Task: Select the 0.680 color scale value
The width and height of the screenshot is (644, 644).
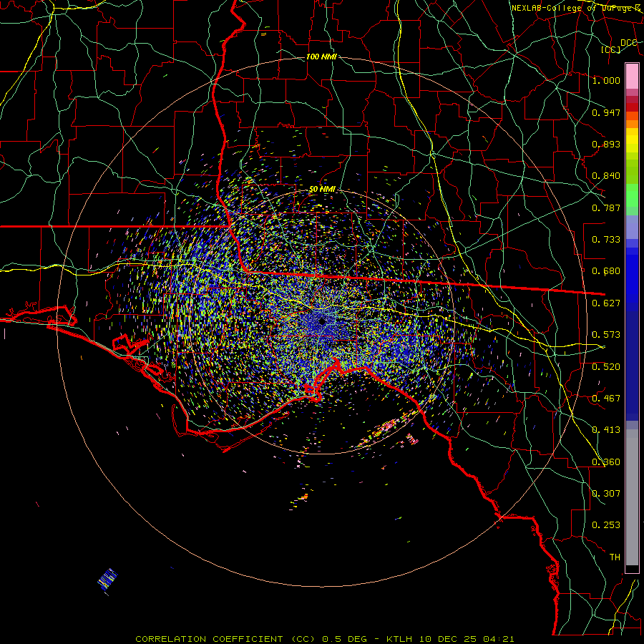Action: click(606, 271)
